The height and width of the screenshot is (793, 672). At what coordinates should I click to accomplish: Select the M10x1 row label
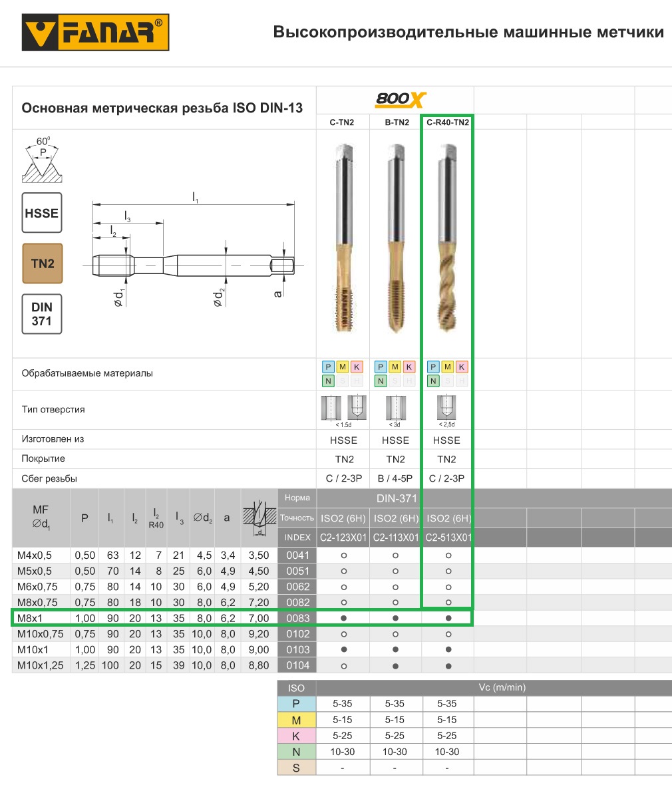[33, 649]
